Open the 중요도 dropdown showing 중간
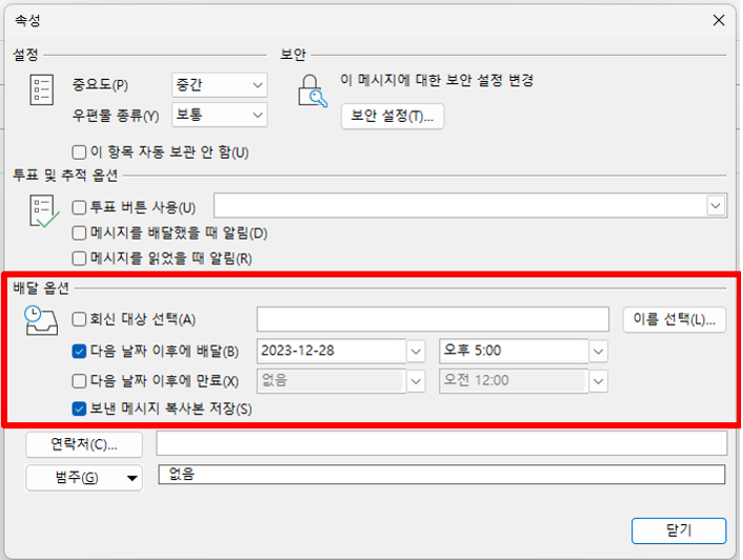The image size is (743, 560). point(220,85)
